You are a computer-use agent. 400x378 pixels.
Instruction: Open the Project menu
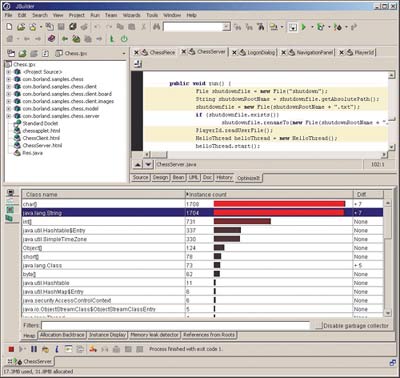click(x=77, y=15)
